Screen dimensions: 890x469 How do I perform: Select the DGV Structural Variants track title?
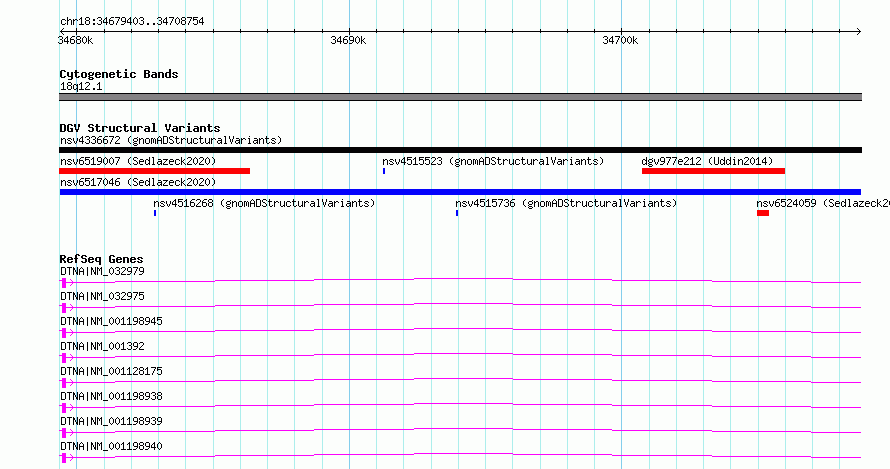(140, 128)
